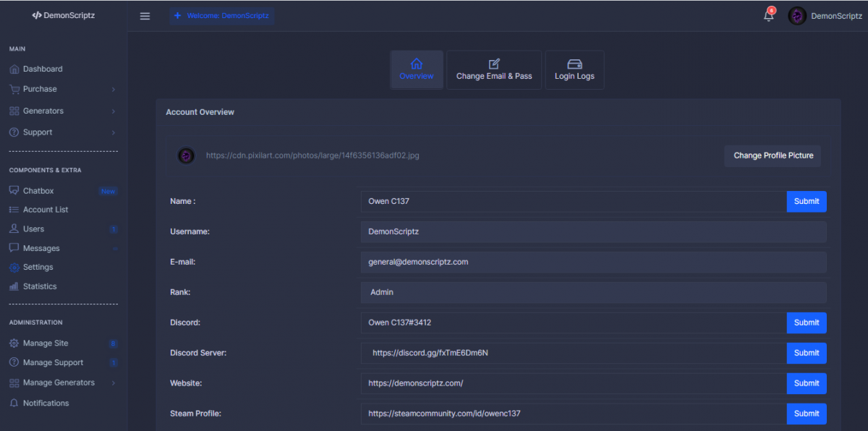The height and width of the screenshot is (431, 868).
Task: Toggle the hamburger sidebar menu
Action: click(x=145, y=16)
